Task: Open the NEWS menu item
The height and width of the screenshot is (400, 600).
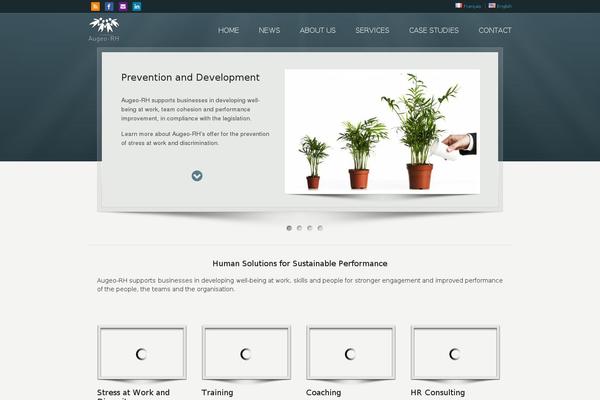Action: point(269,30)
